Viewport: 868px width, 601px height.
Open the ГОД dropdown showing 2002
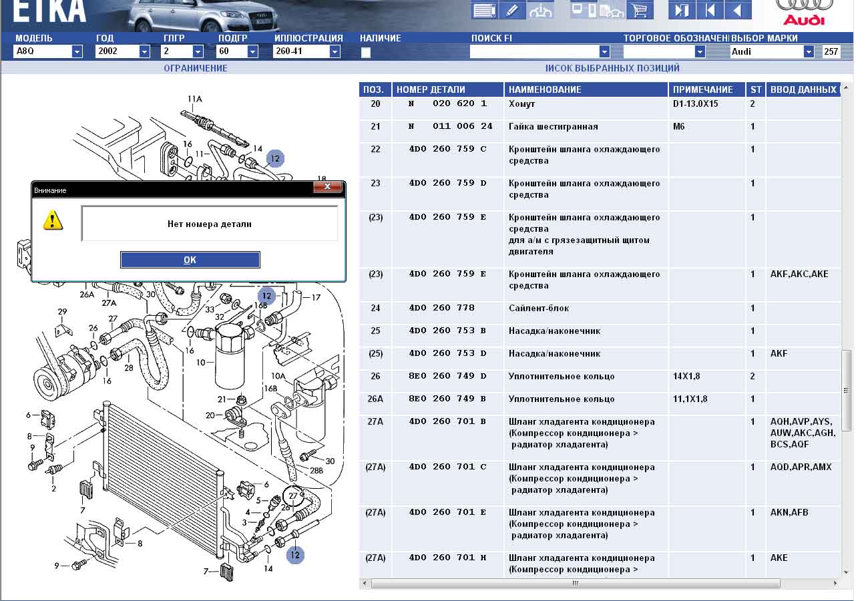144,51
